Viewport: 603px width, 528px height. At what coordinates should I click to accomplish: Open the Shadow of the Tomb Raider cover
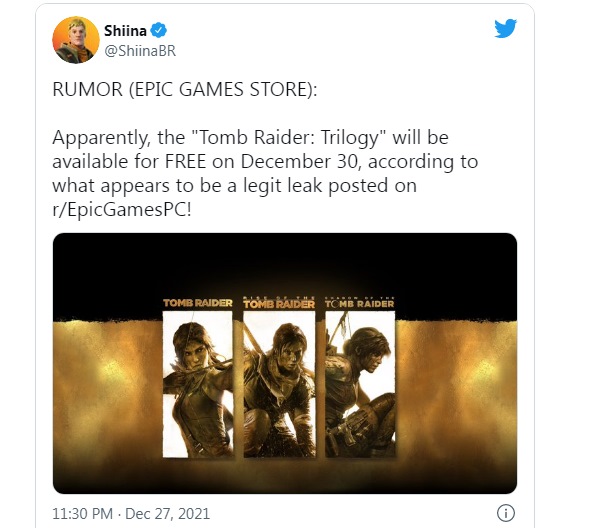click(x=360, y=384)
